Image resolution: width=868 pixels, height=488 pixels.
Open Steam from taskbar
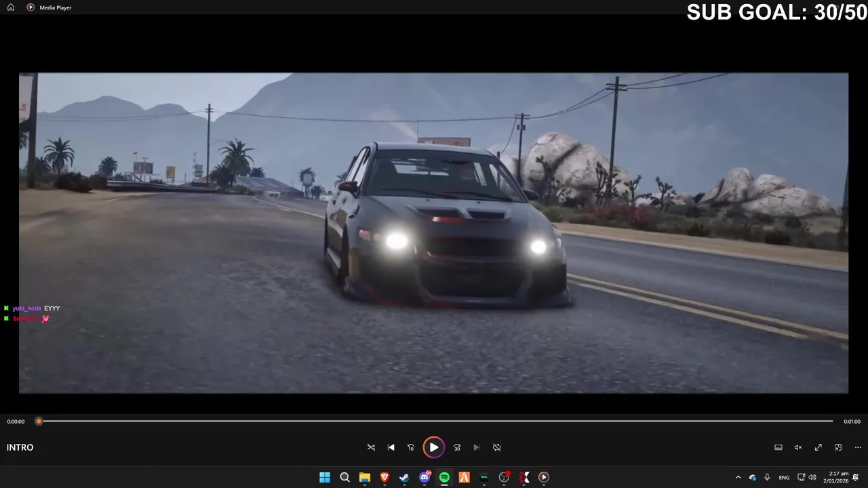(404, 477)
